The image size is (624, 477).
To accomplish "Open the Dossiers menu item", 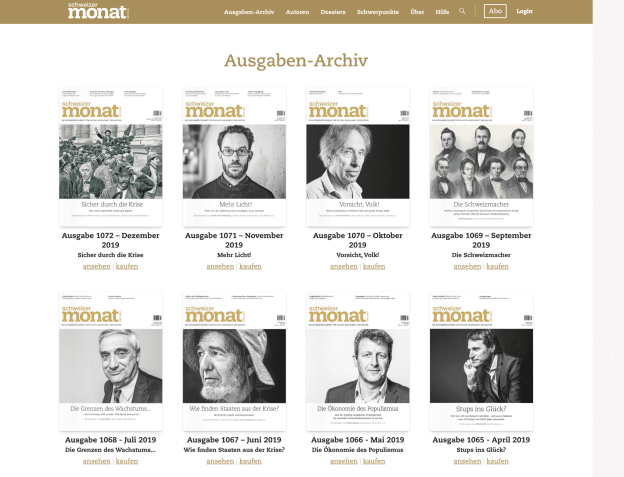I will (x=333, y=12).
